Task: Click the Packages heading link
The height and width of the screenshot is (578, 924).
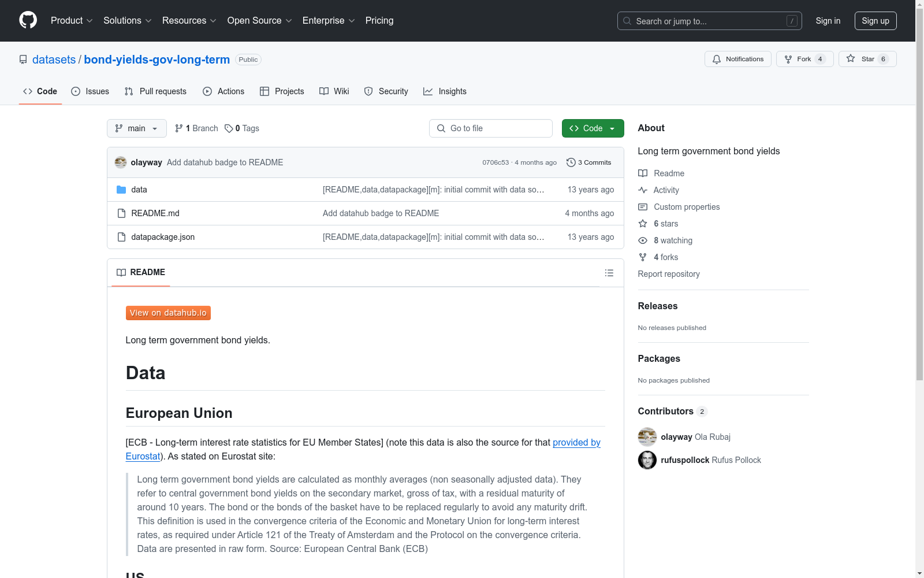Action: point(659,358)
